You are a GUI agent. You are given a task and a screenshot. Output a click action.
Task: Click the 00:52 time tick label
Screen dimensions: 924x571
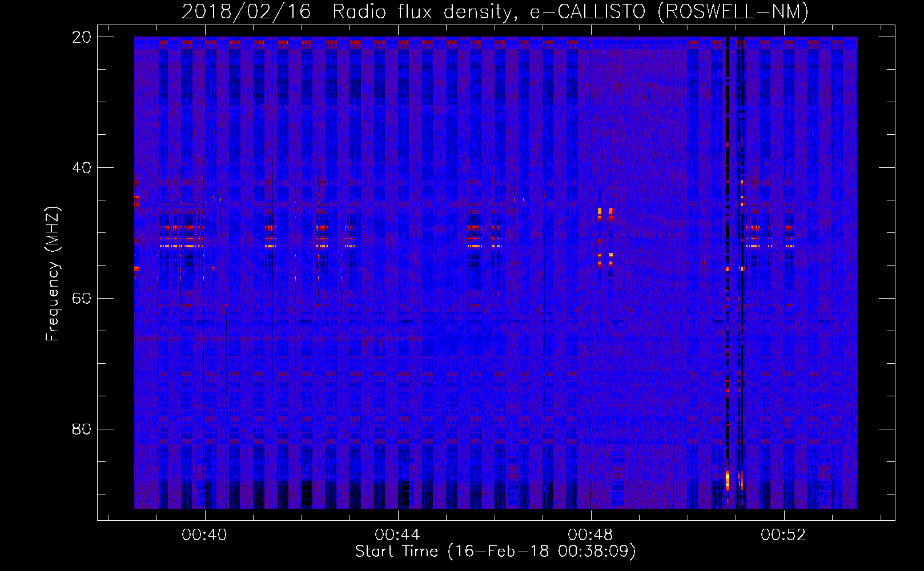(x=784, y=534)
